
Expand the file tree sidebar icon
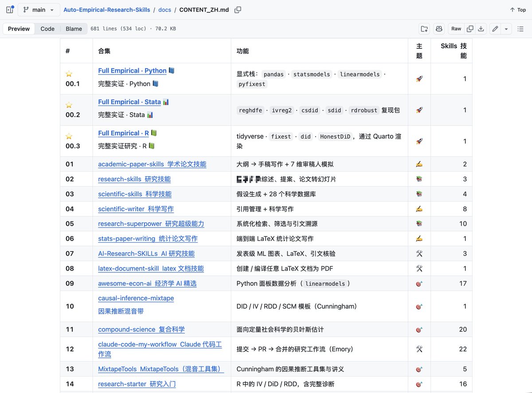tap(10, 10)
